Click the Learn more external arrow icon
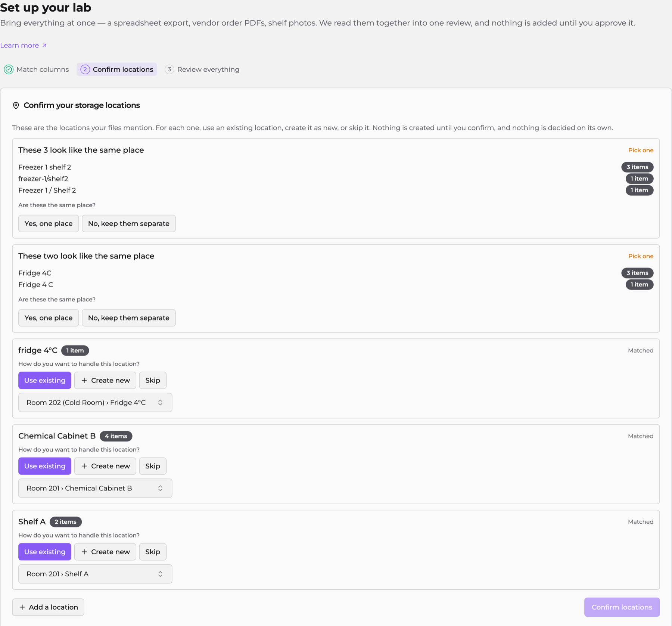Screen dimensions: 672x626 click(44, 46)
